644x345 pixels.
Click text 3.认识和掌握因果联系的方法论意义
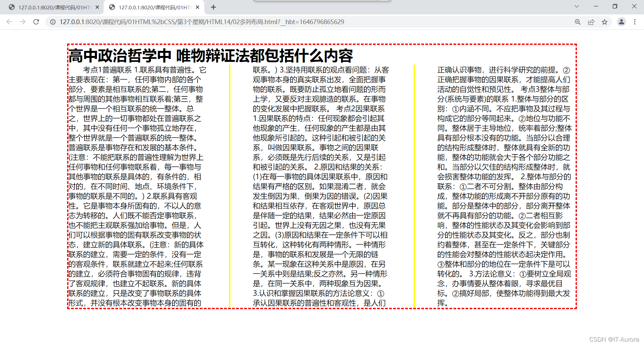311,293
